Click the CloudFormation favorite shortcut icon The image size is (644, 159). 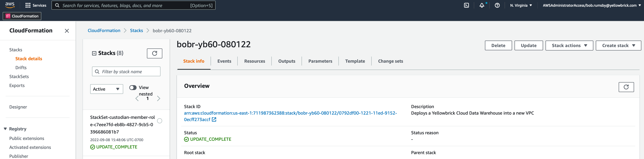(8, 16)
